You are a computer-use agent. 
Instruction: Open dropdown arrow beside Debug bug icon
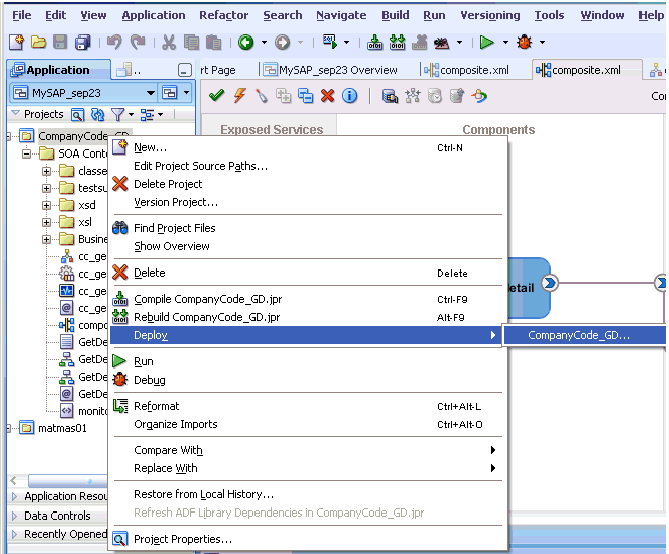[x=542, y=42]
